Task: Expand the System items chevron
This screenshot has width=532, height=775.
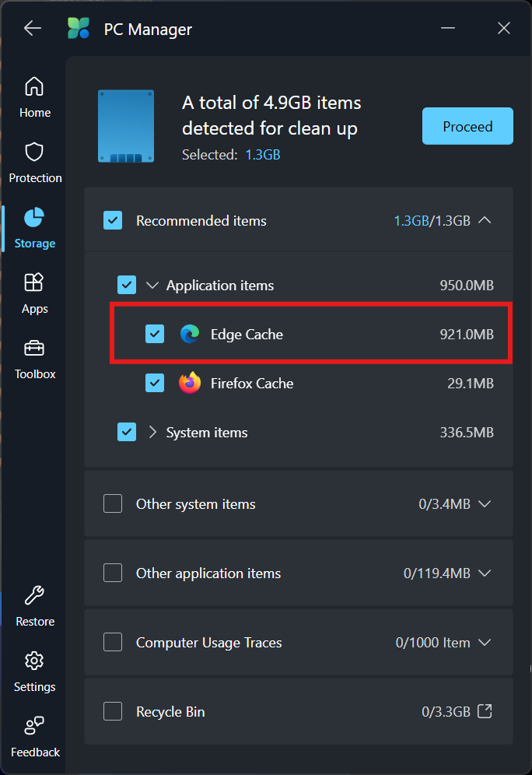Action: tap(152, 433)
